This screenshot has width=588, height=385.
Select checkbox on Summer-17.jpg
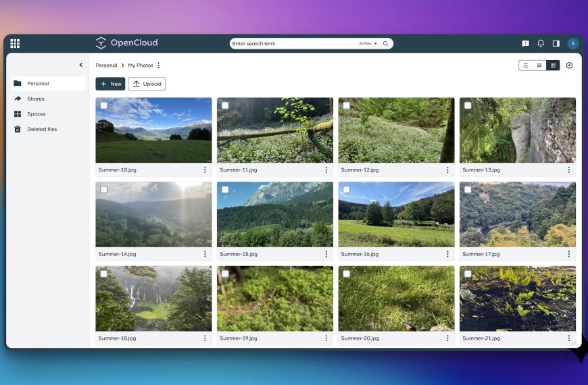coord(468,190)
